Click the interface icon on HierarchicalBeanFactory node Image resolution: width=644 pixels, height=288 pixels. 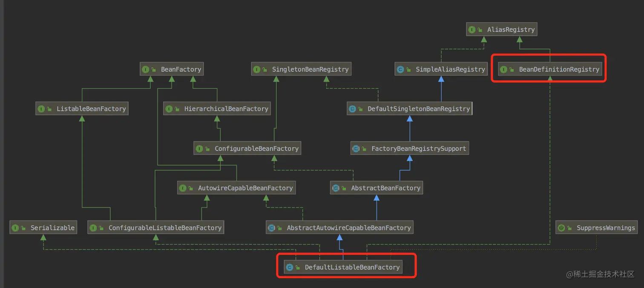(169, 109)
